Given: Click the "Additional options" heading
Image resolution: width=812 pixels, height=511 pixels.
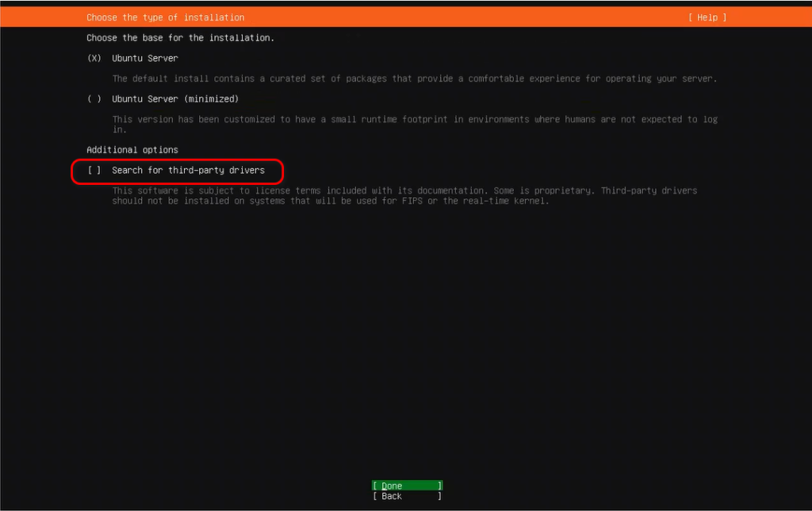Looking at the screenshot, I should point(132,150).
